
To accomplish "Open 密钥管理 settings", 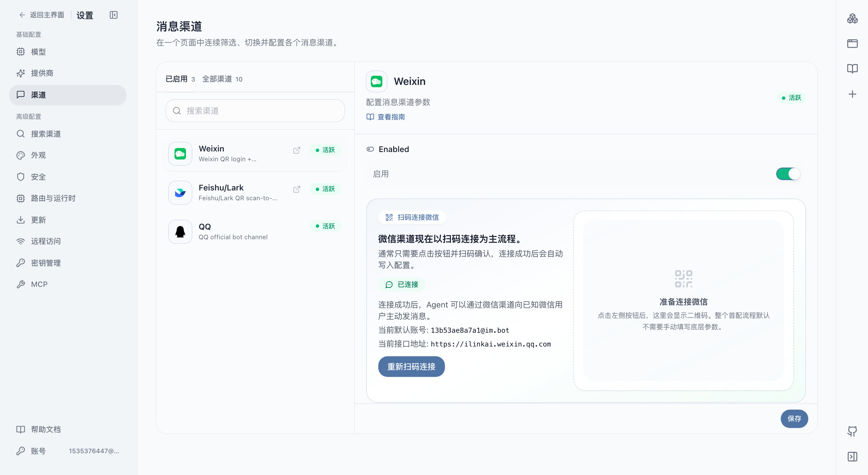I will (x=67, y=263).
